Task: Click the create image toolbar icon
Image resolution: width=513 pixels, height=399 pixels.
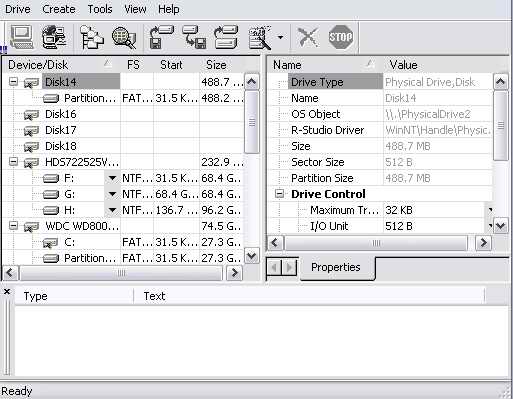Action: pos(161,37)
